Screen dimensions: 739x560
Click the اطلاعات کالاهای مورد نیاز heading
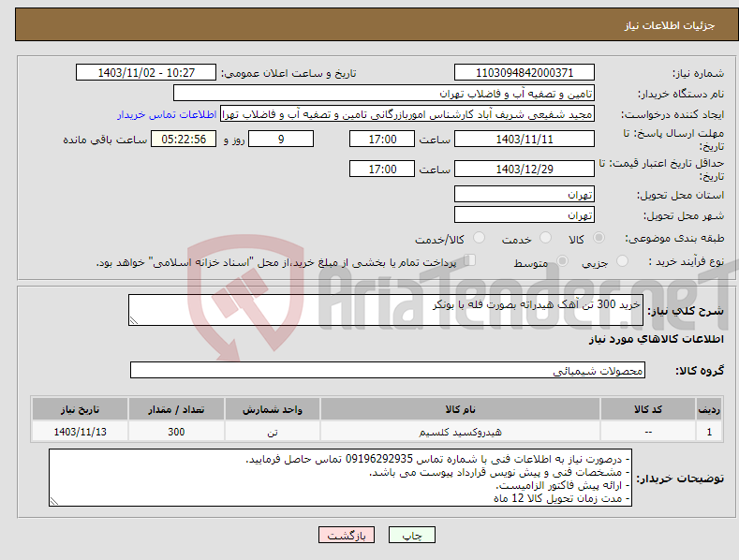[x=656, y=339]
